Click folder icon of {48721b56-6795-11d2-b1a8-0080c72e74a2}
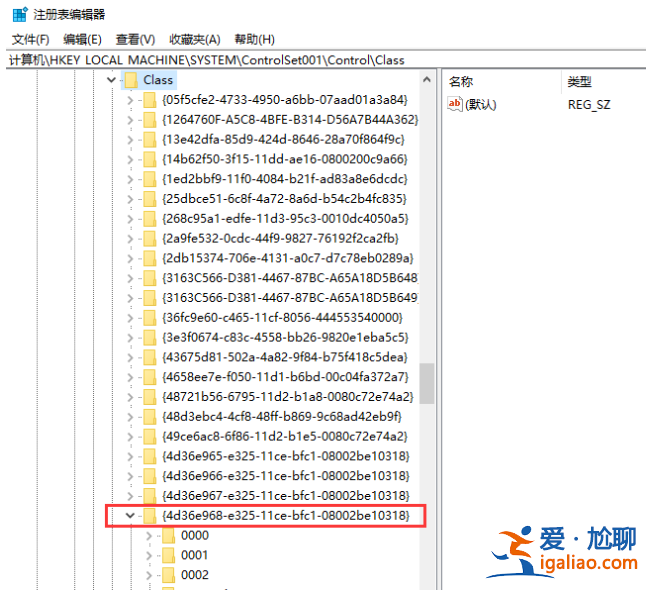Screen dimensions: 650x590 tap(149, 397)
